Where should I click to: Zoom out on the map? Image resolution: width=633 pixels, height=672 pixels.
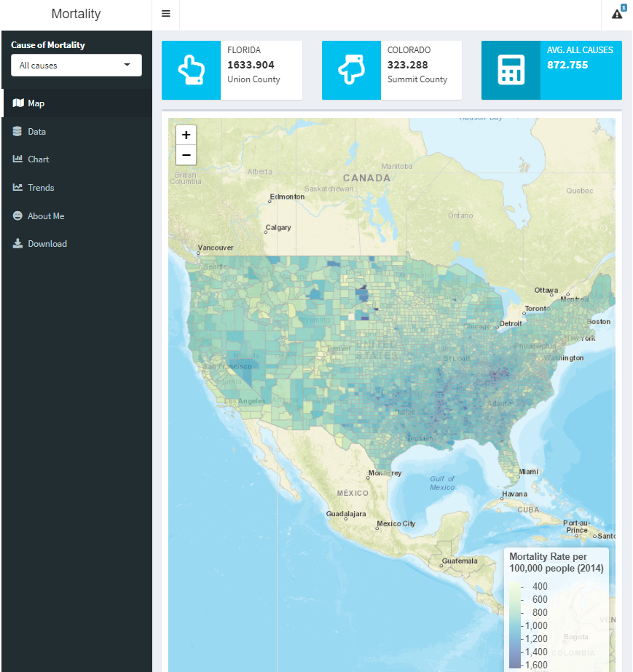pos(186,154)
